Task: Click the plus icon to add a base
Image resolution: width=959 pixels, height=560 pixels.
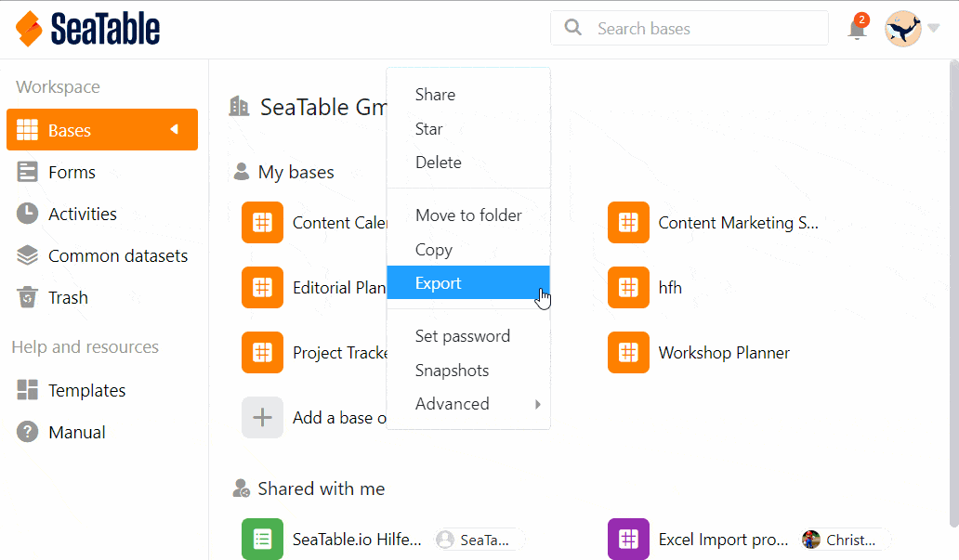Action: (262, 418)
